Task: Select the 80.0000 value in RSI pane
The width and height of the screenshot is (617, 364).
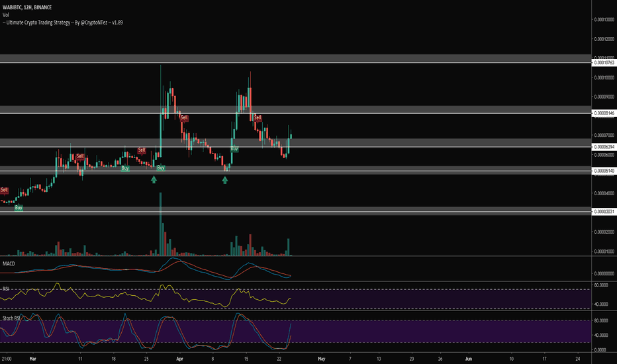Action: (601, 285)
